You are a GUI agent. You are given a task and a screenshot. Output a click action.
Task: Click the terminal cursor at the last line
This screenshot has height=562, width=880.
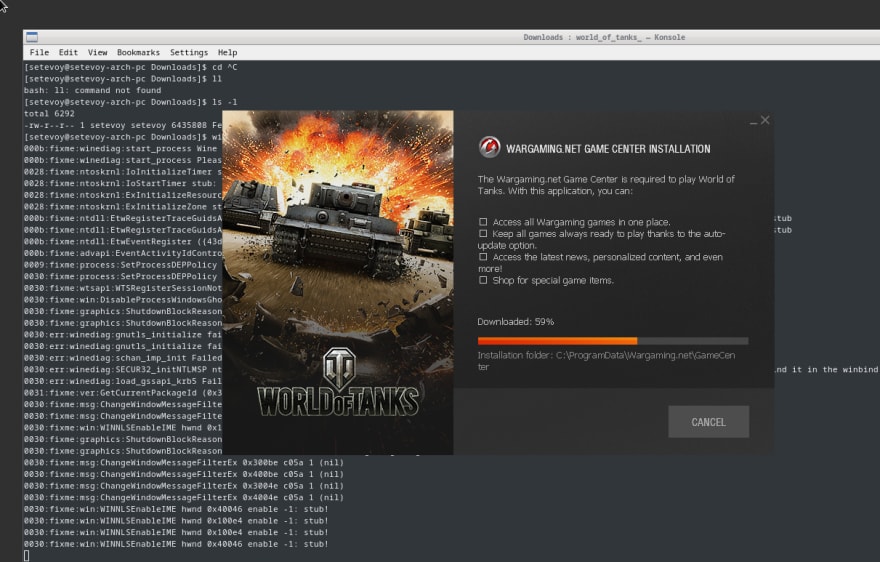26,556
